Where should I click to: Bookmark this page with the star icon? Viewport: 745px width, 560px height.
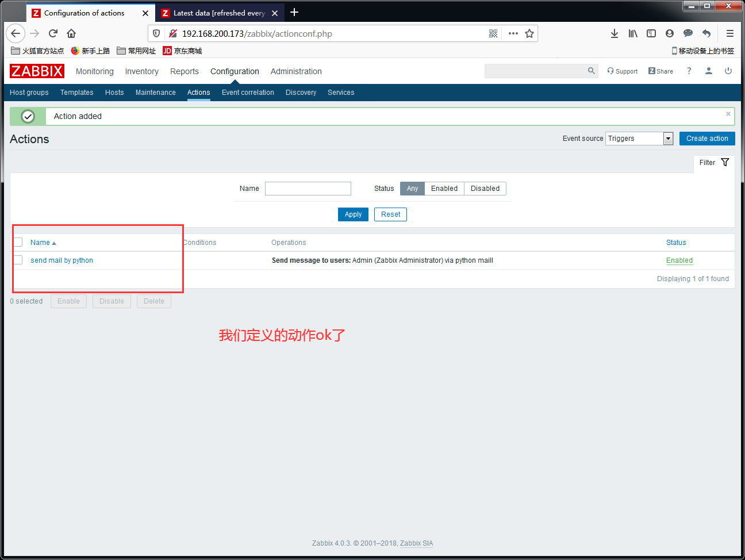tap(529, 33)
